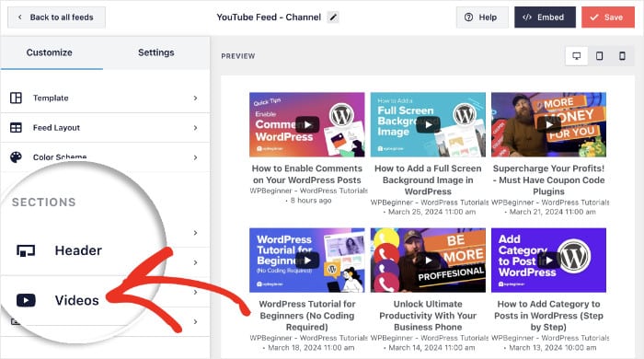Viewport: 644px width, 359px height.
Task: Open 'Supercharge Your Profits!' video title
Action: point(548,179)
